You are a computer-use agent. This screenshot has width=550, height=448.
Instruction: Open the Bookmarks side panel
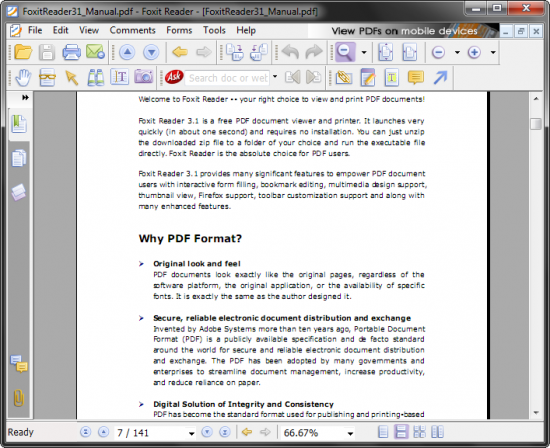19,124
